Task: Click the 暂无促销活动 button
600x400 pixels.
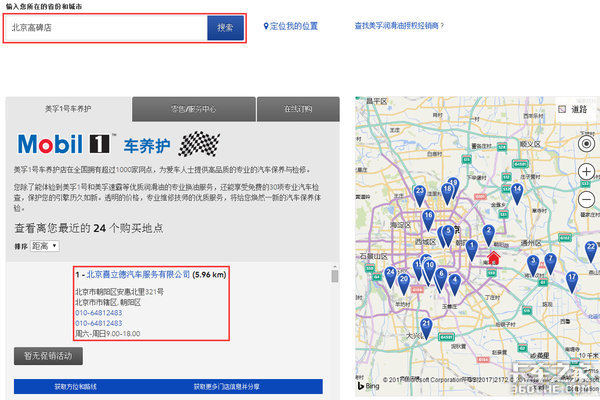Action: click(48, 356)
